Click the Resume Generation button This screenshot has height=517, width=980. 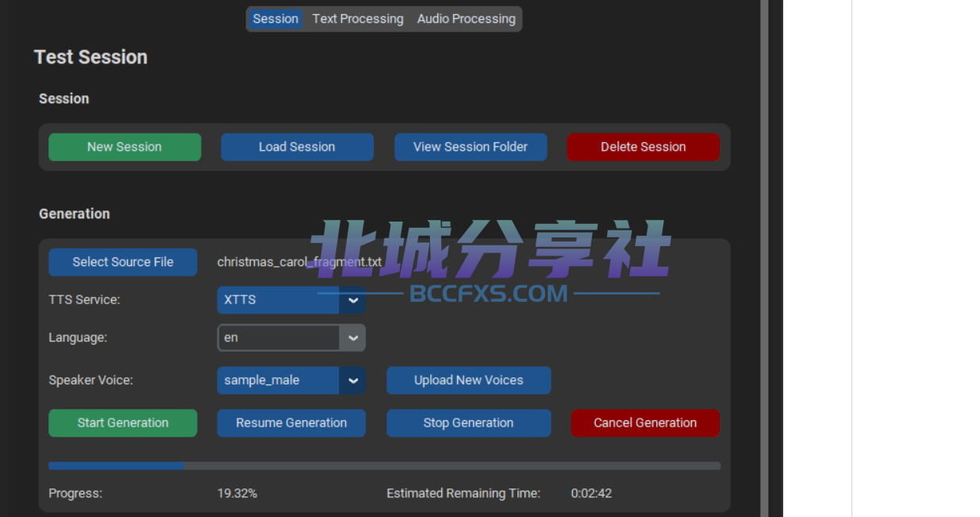click(x=291, y=423)
